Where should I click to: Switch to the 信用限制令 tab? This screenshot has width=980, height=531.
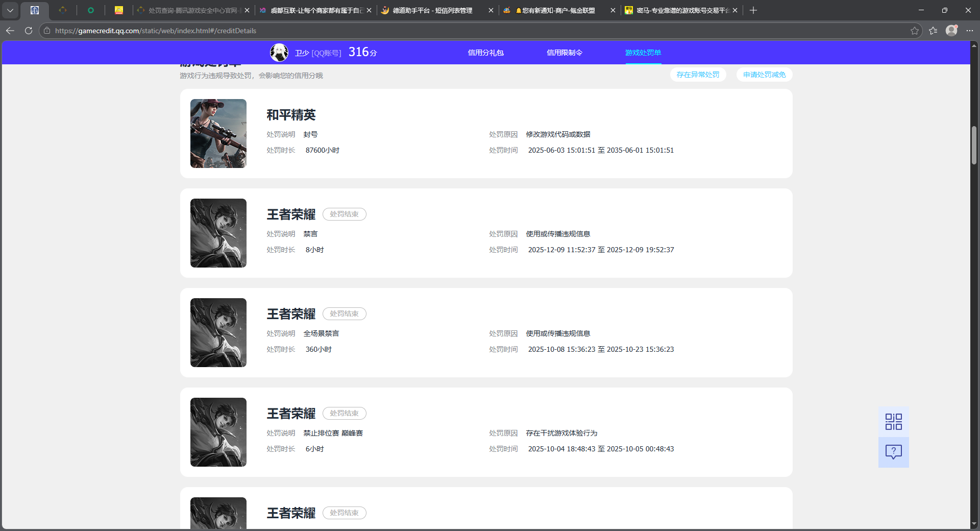(564, 53)
